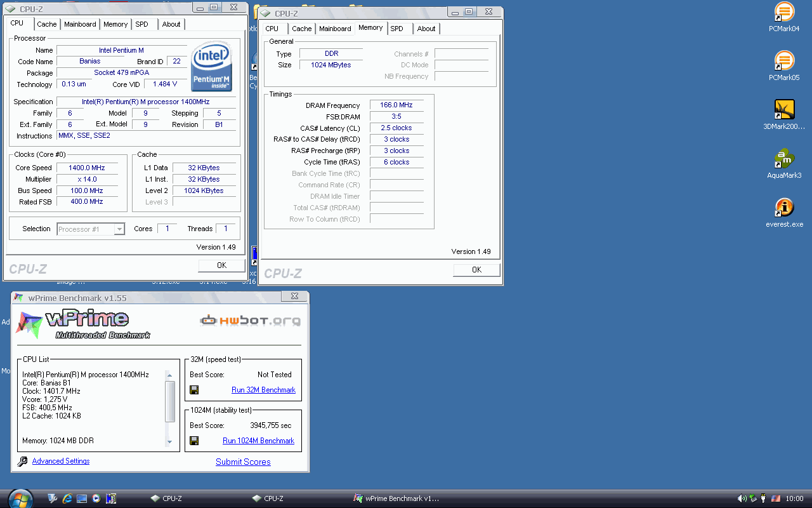Image resolution: width=812 pixels, height=508 pixels.
Task: Click the CPU List scrollbar thumb
Action: (x=169, y=401)
